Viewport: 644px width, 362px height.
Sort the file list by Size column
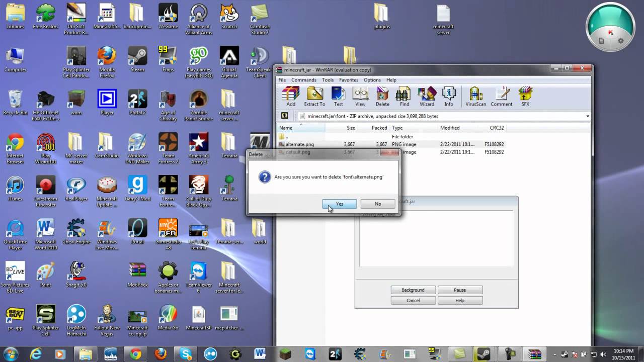click(x=341, y=128)
